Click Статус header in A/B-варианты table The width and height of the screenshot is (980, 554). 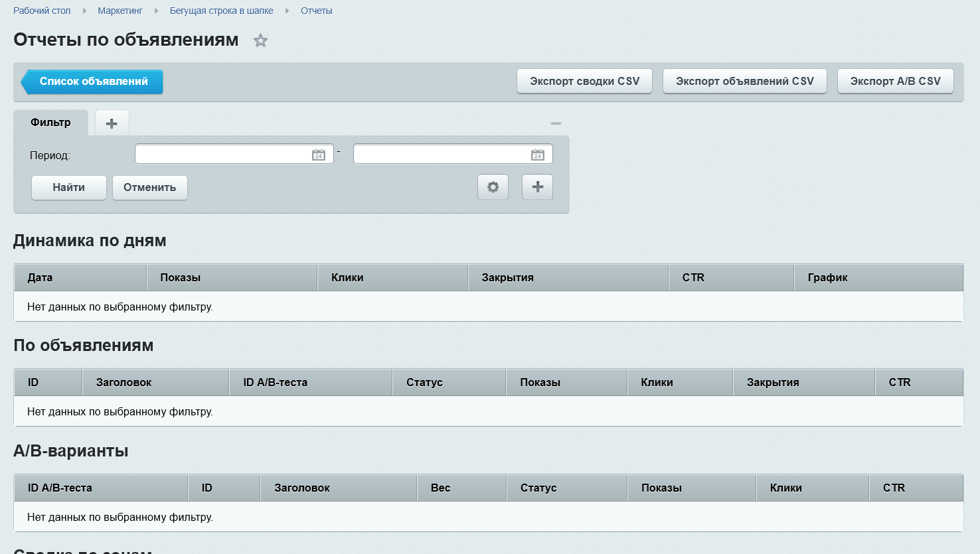point(568,488)
